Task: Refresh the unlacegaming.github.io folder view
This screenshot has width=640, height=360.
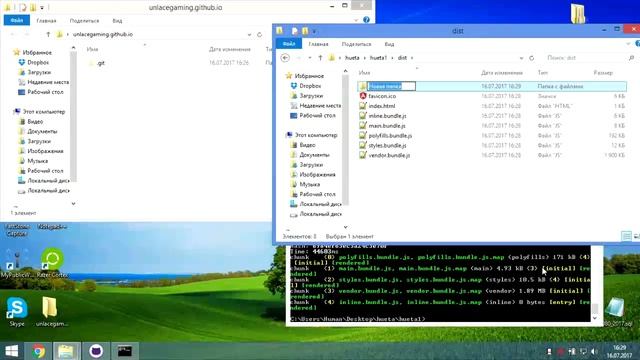Action: (259, 35)
